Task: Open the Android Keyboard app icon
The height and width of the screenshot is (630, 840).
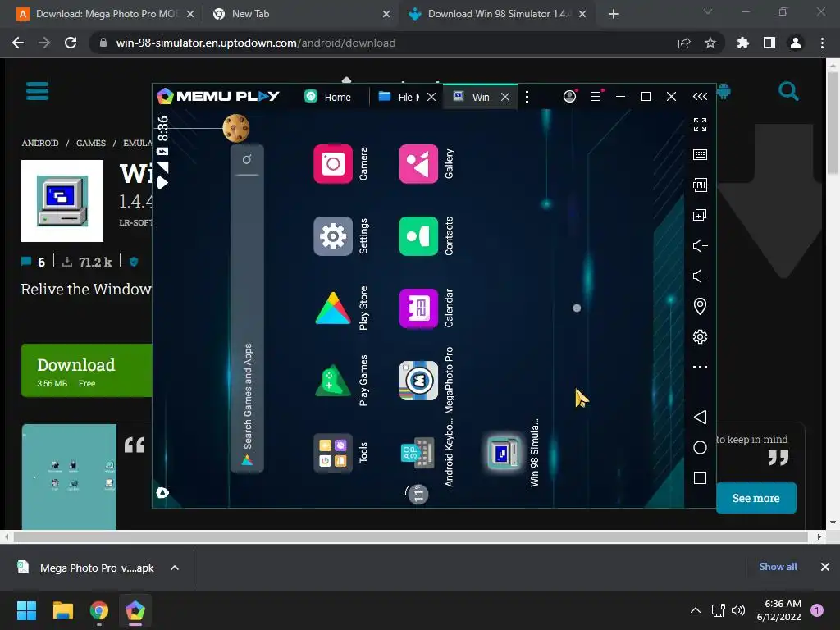Action: tap(418, 453)
